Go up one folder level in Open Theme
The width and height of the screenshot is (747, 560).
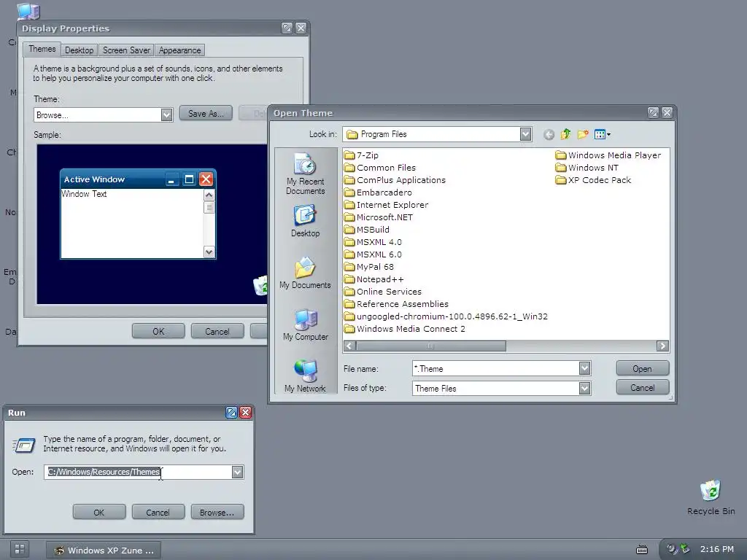pos(565,135)
